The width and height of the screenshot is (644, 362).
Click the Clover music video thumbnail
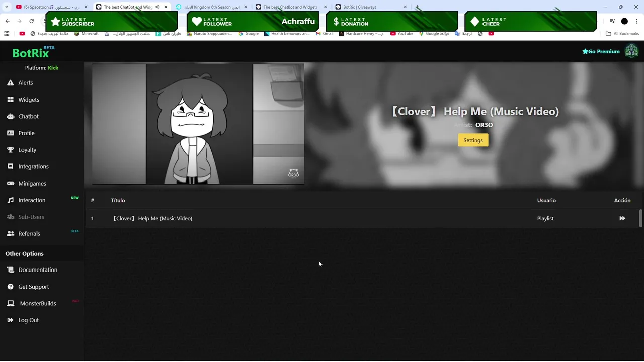[x=198, y=124]
